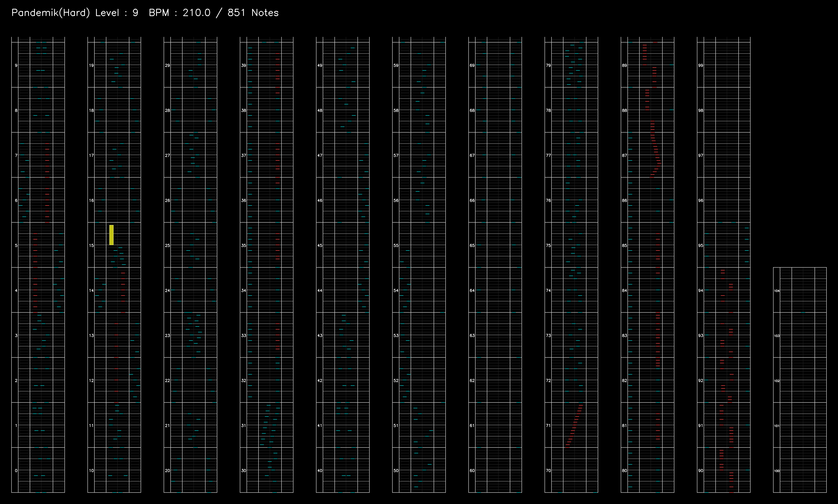Click measure number 80 label
This screenshot has width=838, height=504.
coord(624,471)
